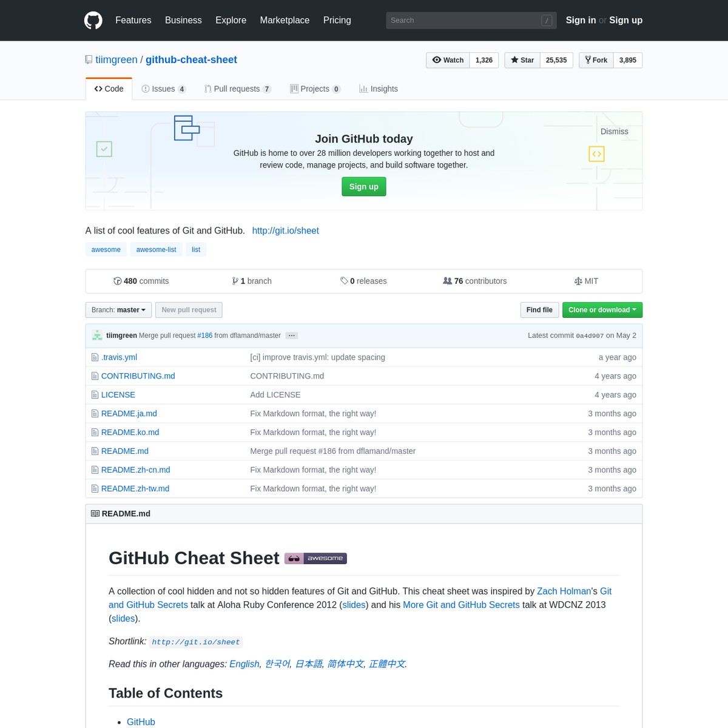View the 25,535 stargazers count
The width and height of the screenshot is (728, 728).
pyautogui.click(x=556, y=60)
